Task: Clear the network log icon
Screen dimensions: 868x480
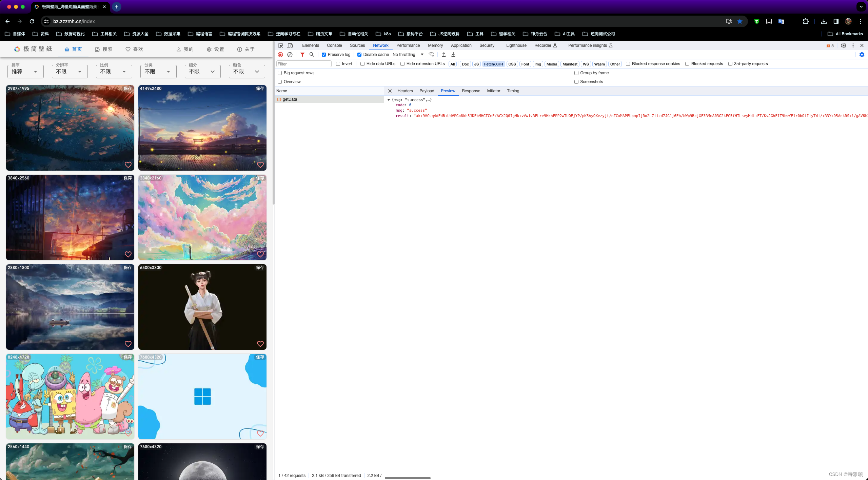Action: [x=290, y=55]
